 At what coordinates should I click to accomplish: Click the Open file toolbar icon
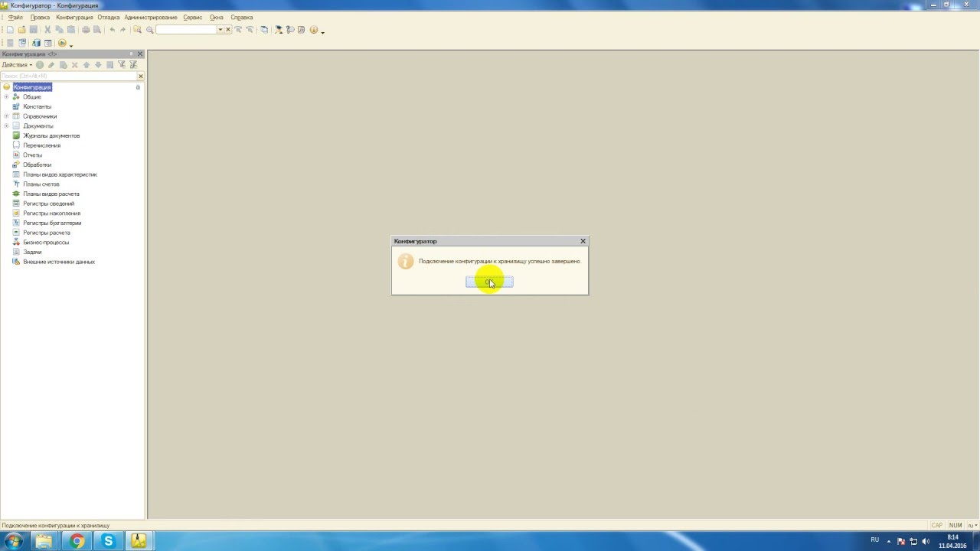(21, 30)
